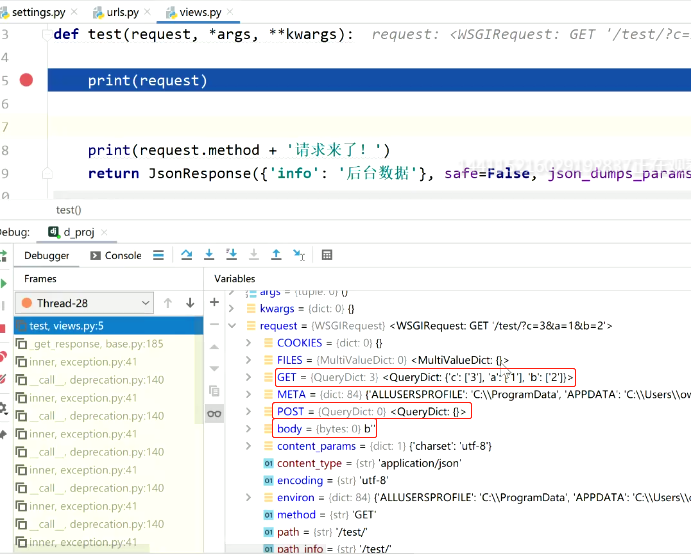691x554 pixels.
Task: Click the JsonResponse call on line 9
Action: [x=199, y=173]
